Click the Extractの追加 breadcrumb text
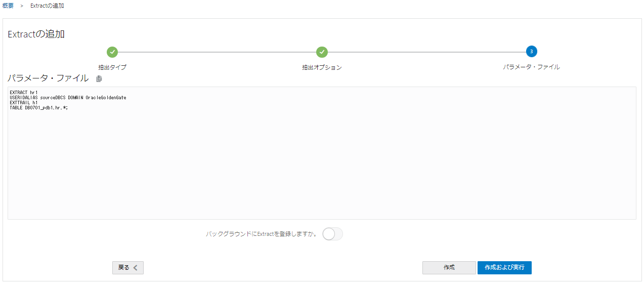644x286 pixels. click(47, 6)
